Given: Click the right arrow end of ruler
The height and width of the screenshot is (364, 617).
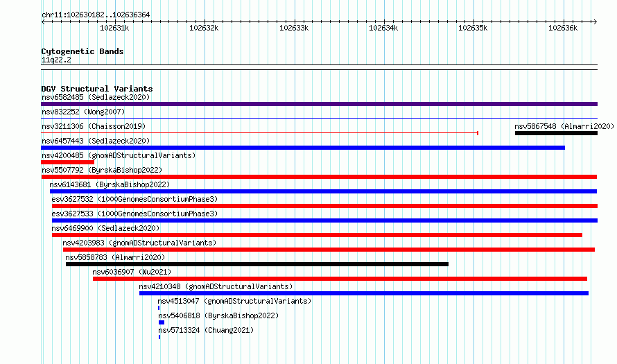Looking at the screenshot, I should (x=596, y=22).
